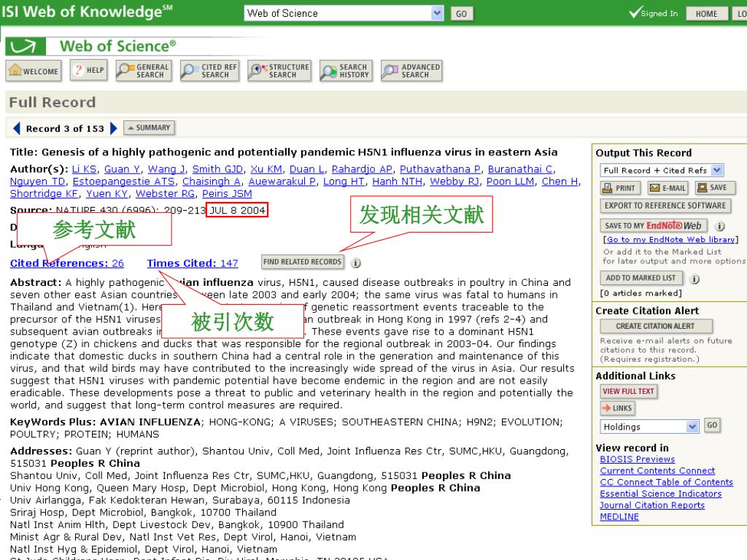
Task: Click View Full Text button
Action: pyautogui.click(x=628, y=392)
